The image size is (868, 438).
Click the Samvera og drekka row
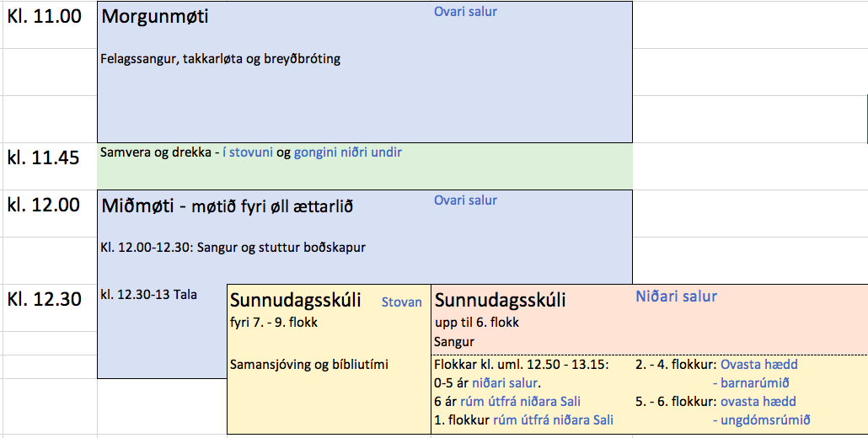(x=155, y=153)
